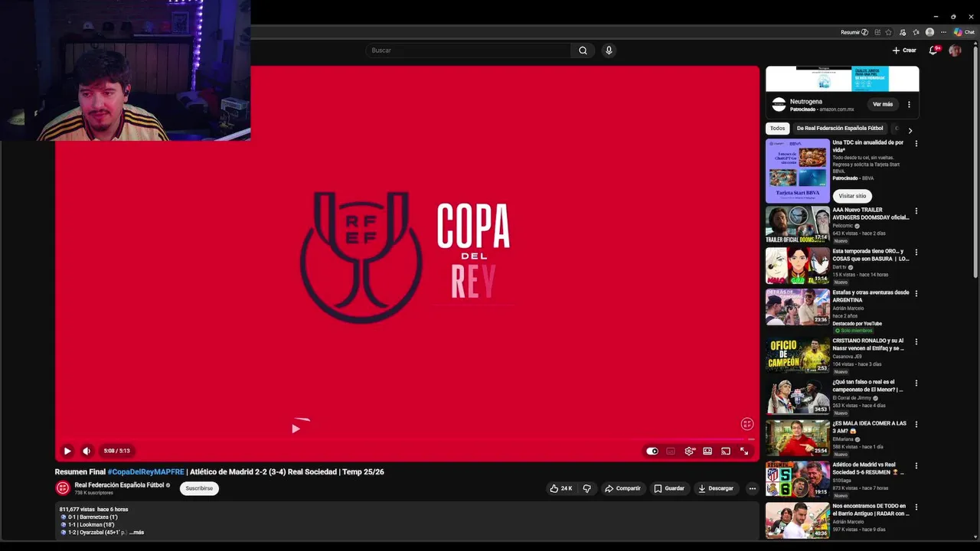The image size is (980, 551).
Task: Click the play button in the video player
Action: tap(67, 451)
